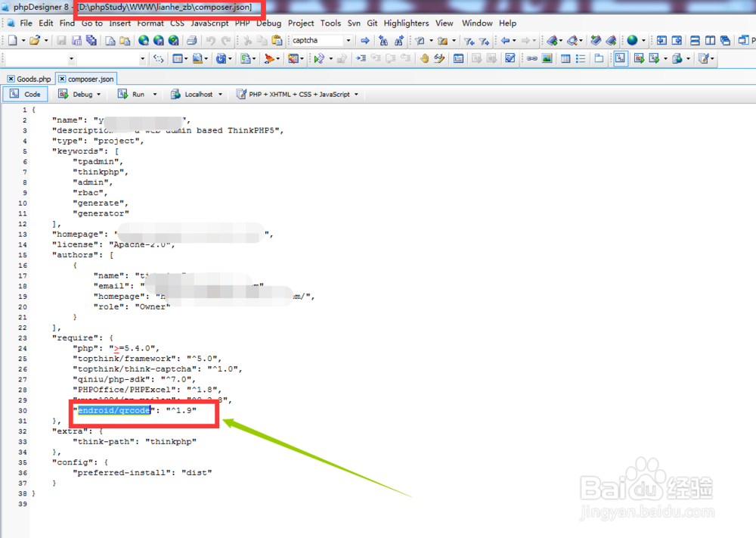Click the insert image icon
The image size is (756, 538).
[547, 59]
